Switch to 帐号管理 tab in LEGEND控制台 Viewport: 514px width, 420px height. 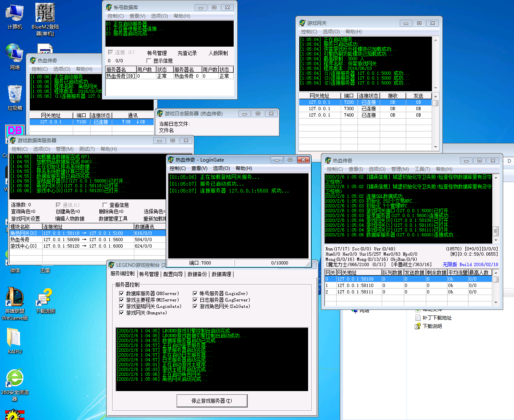pyautogui.click(x=149, y=274)
